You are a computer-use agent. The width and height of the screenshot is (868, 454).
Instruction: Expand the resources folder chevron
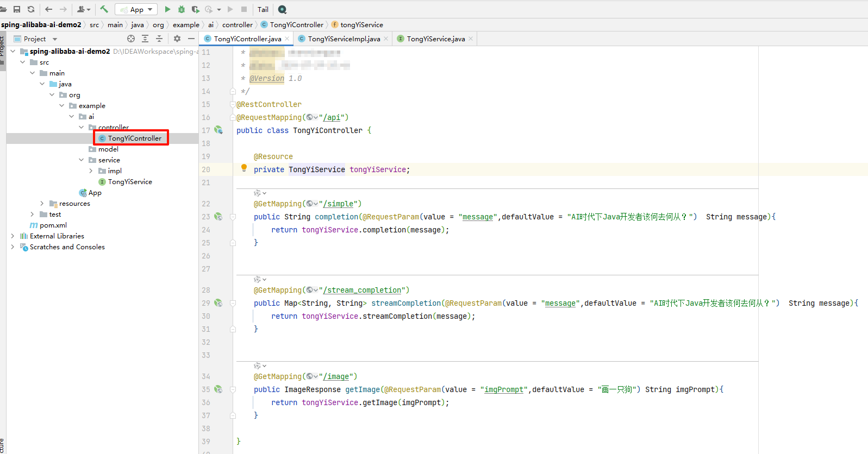(42, 203)
